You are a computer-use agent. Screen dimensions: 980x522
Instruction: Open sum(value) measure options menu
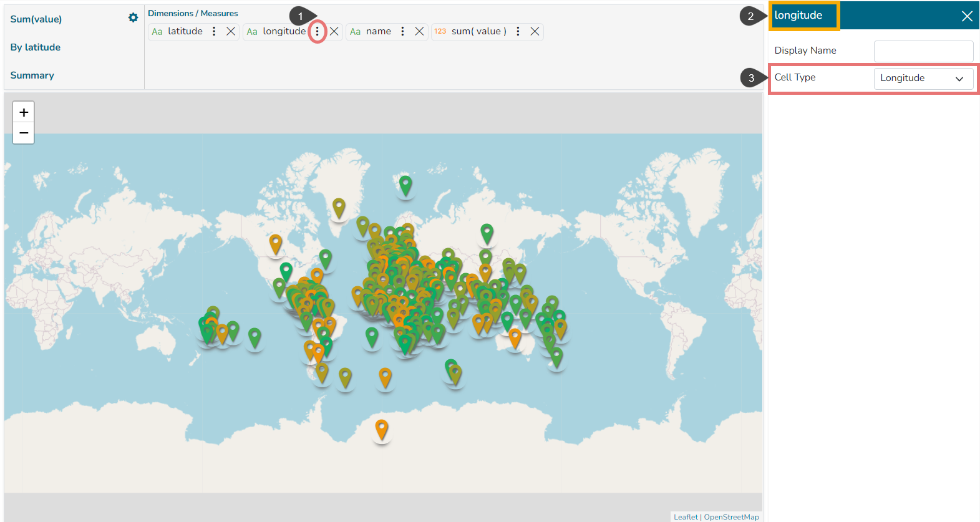[x=518, y=31]
